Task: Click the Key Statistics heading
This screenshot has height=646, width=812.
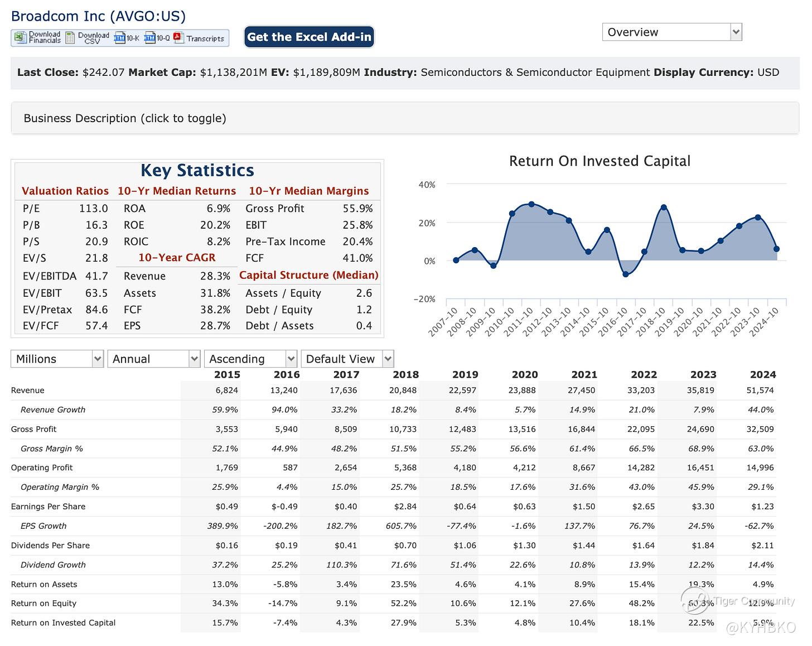Action: (197, 170)
